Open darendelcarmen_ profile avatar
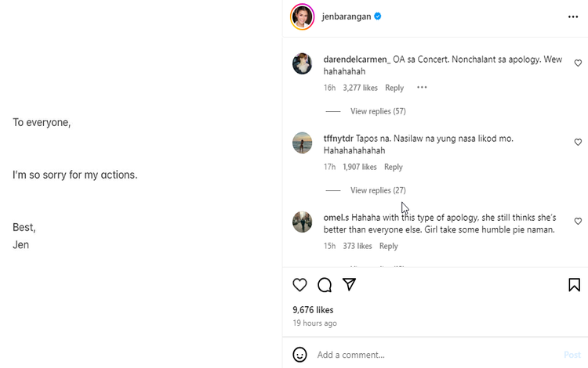The image size is (588, 368). [x=302, y=64]
